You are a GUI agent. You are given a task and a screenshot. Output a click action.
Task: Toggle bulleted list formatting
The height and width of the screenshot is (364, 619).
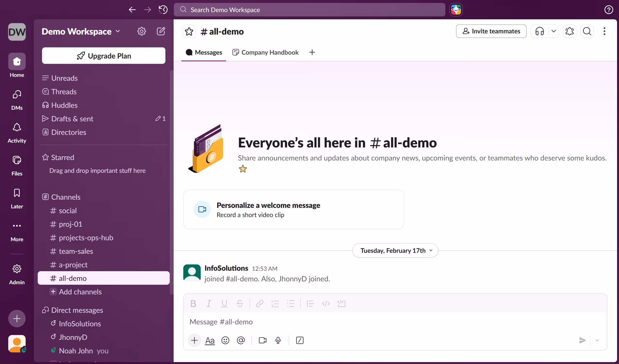pyautogui.click(x=291, y=304)
